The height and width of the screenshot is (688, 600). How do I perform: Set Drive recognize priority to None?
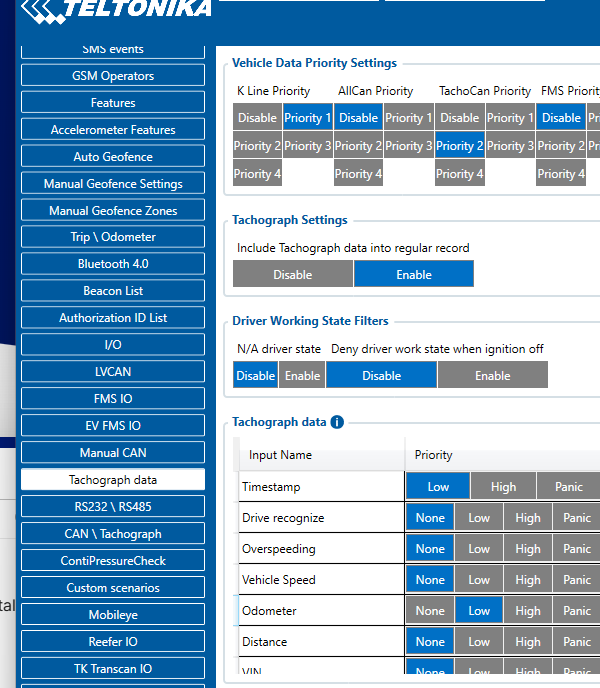click(x=430, y=517)
